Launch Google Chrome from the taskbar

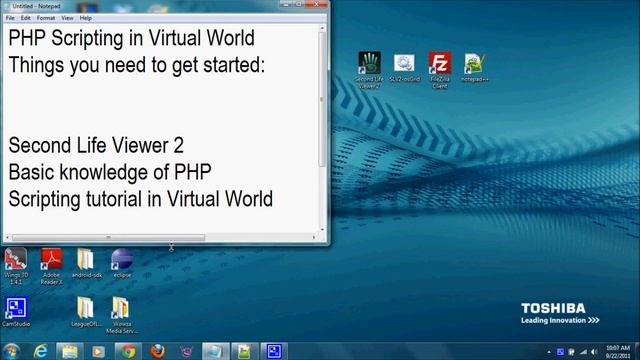tap(128, 351)
